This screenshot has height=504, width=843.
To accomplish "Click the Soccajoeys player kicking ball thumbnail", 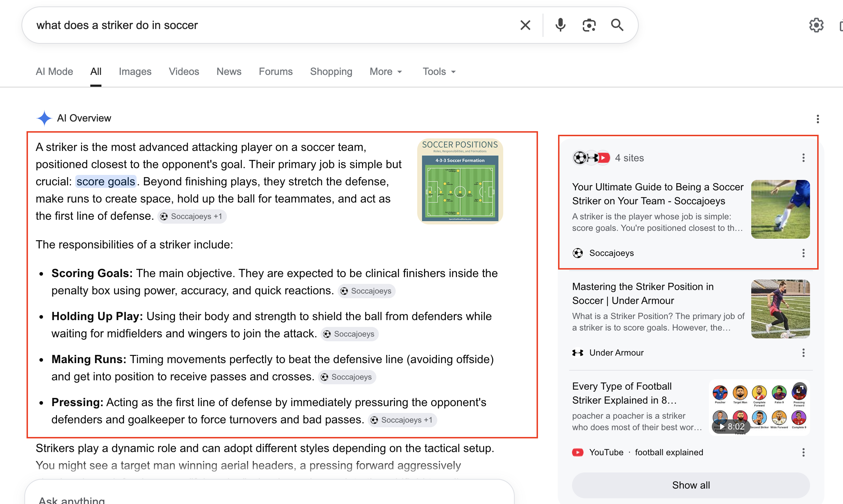I will (x=780, y=209).
